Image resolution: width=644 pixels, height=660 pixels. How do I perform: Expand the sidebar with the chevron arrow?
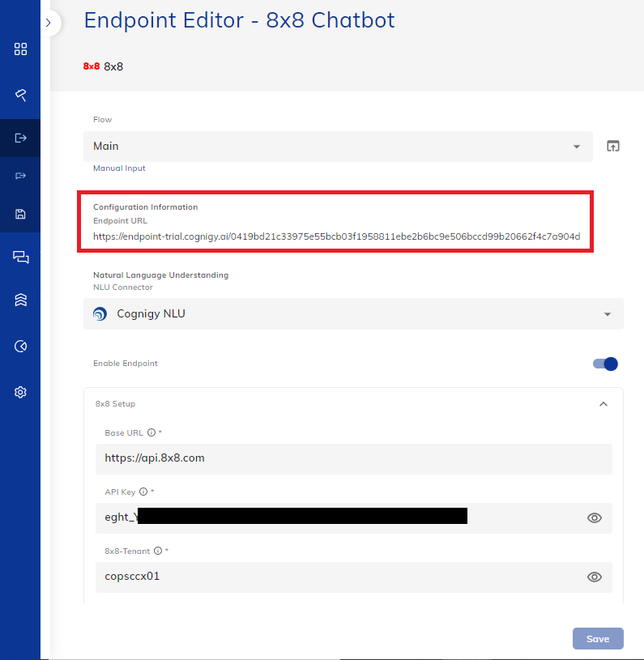pos(49,23)
